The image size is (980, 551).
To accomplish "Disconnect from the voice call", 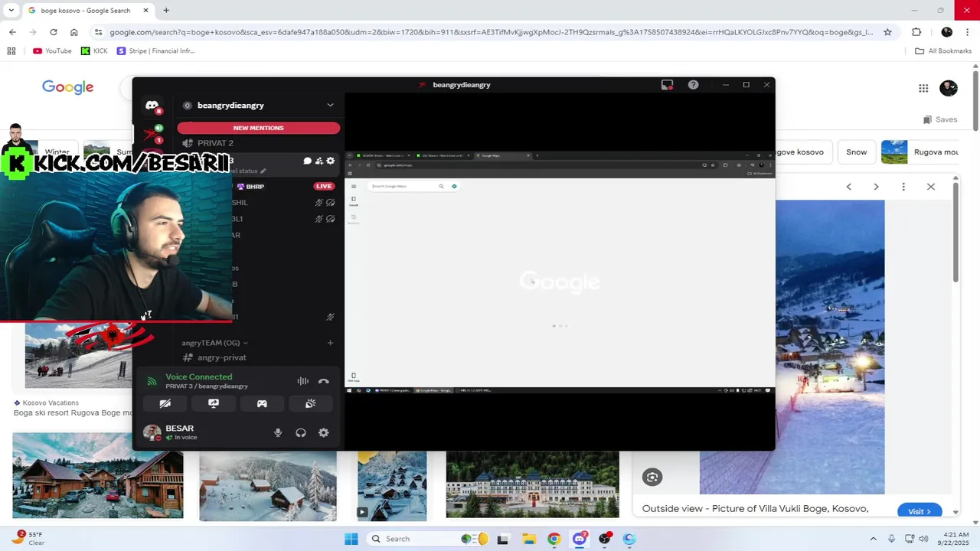I will point(324,381).
